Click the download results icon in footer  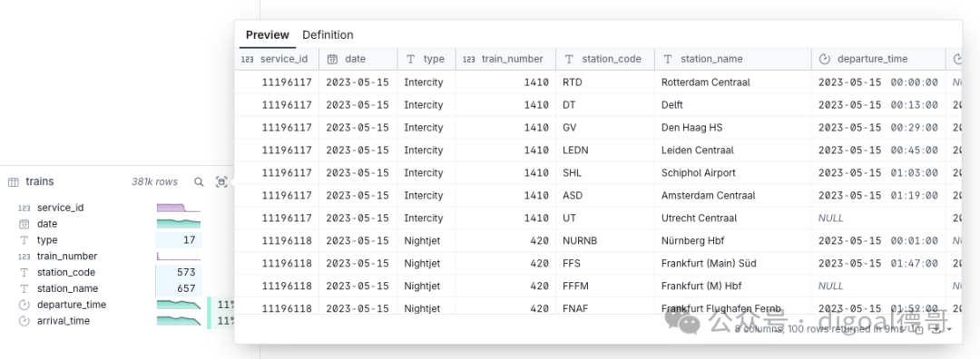tap(936, 328)
